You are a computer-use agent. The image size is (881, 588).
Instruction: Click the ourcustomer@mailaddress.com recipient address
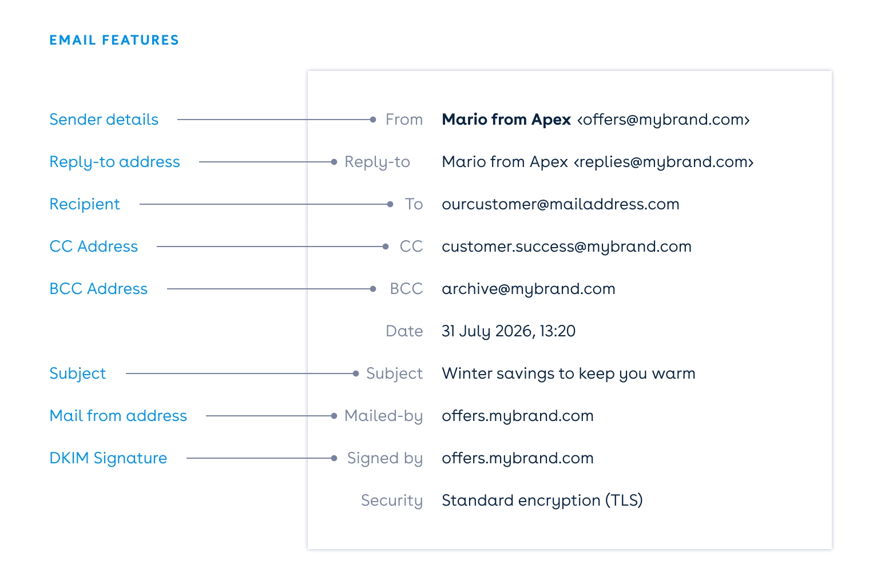coord(561,204)
